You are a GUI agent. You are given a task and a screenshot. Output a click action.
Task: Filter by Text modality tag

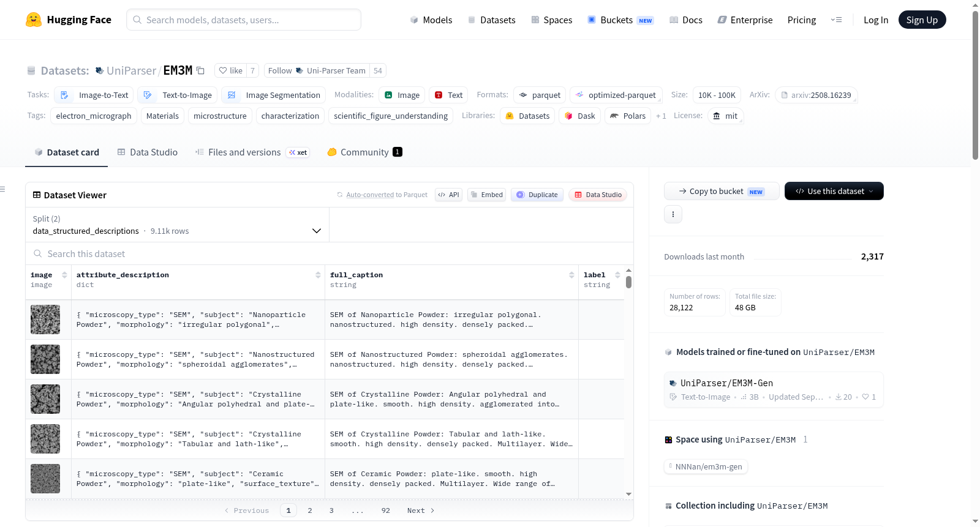click(x=448, y=95)
